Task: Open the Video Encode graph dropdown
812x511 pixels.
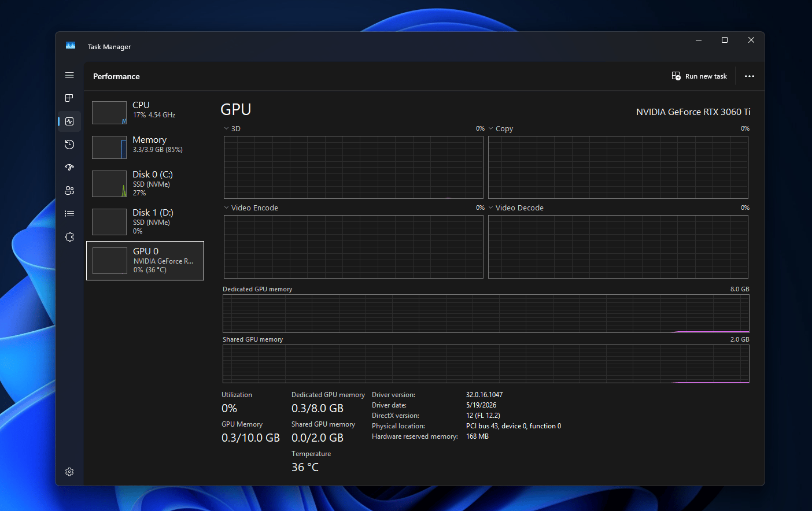Action: point(251,208)
